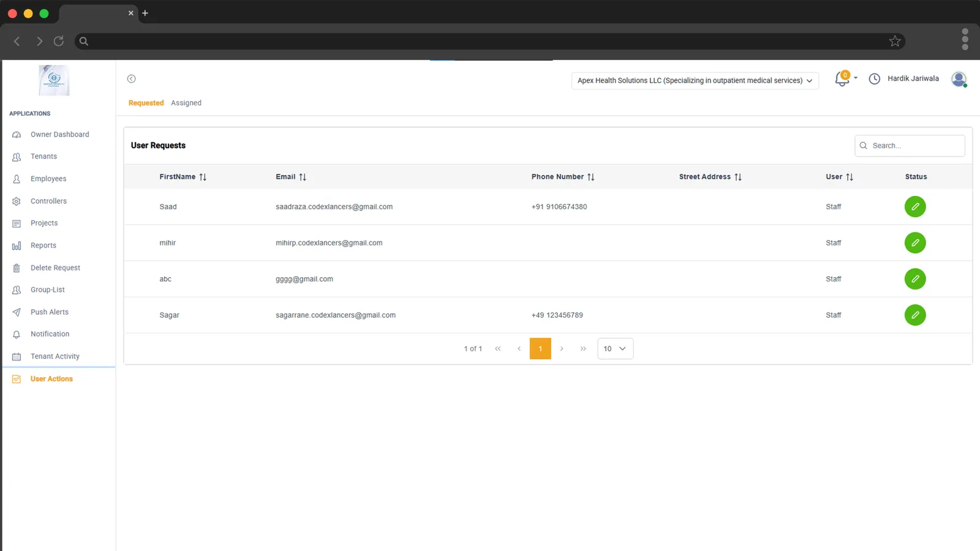
Task: Jump to first page double arrow
Action: (x=498, y=349)
